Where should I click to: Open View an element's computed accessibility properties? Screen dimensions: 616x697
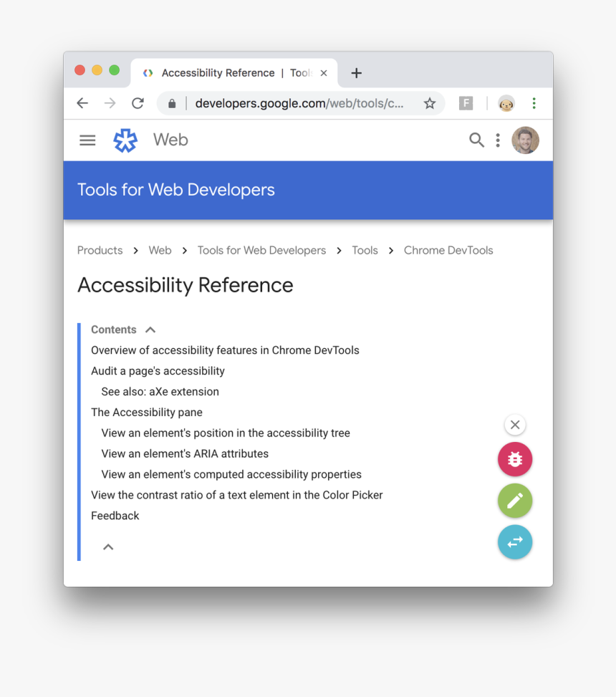pyautogui.click(x=231, y=474)
